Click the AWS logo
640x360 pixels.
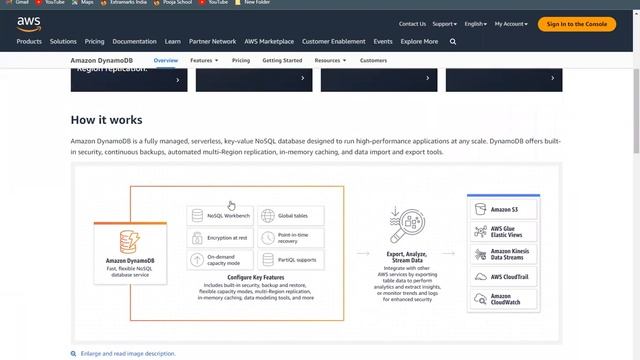click(29, 24)
